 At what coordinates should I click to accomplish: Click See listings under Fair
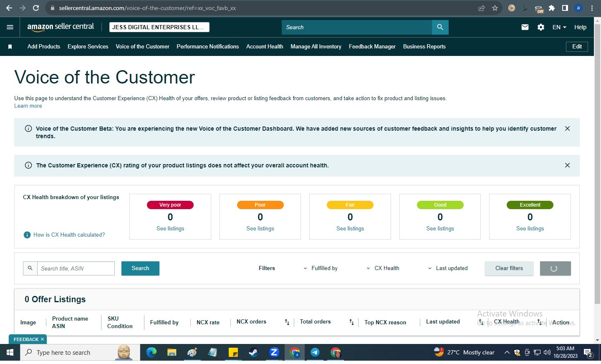tap(350, 229)
